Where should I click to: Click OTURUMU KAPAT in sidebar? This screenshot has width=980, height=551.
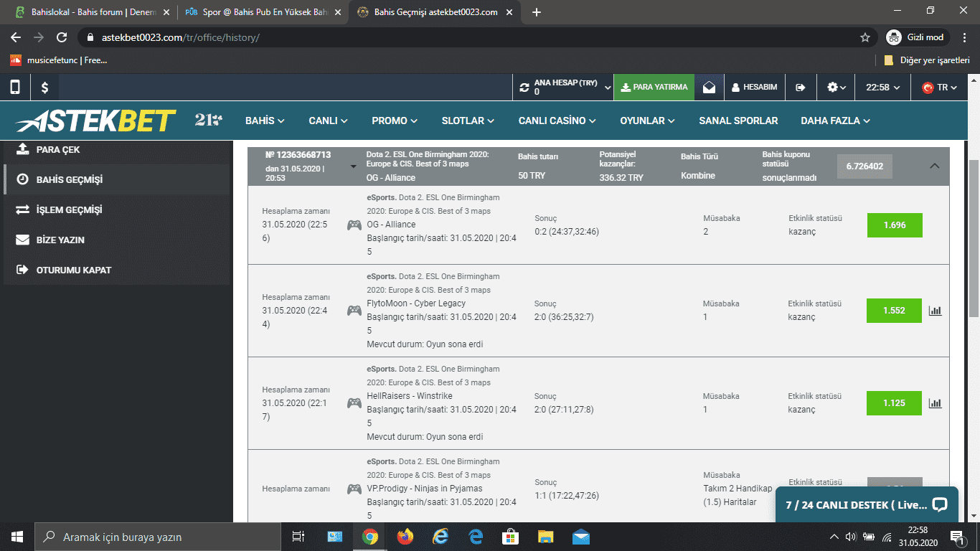click(x=116, y=270)
